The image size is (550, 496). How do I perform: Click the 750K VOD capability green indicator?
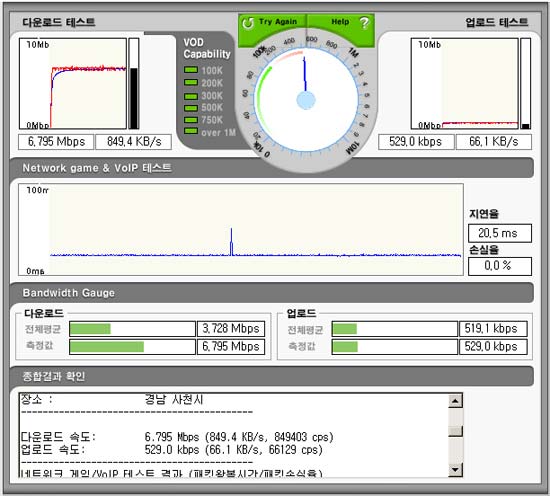click(x=191, y=120)
